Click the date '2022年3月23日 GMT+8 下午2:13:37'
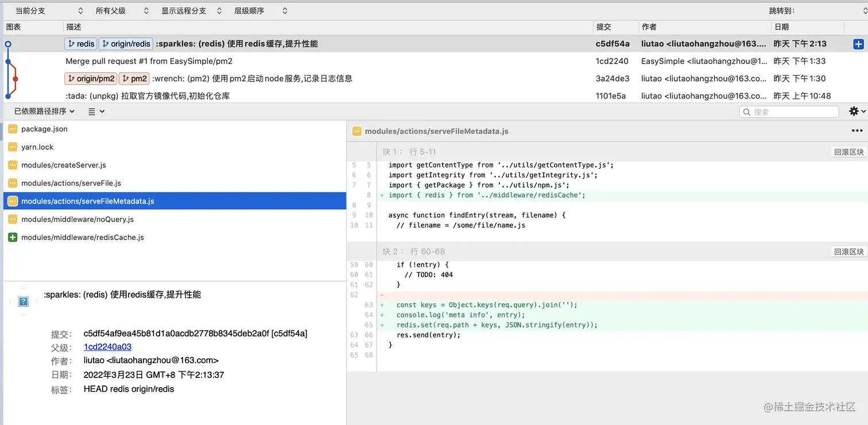Image resolution: width=868 pixels, height=425 pixels. pyautogui.click(x=154, y=375)
